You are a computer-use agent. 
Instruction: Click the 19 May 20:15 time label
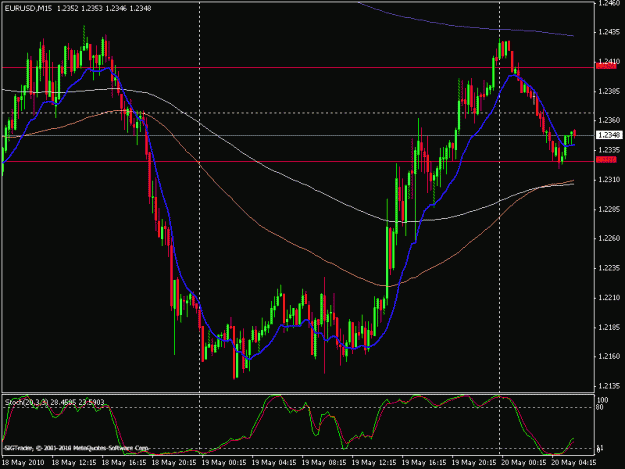tap(474, 463)
